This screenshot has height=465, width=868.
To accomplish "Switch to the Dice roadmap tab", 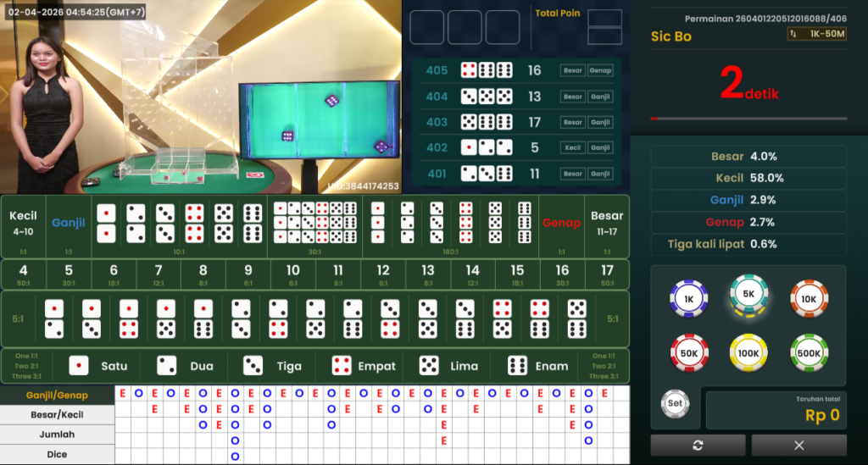I will [x=57, y=454].
